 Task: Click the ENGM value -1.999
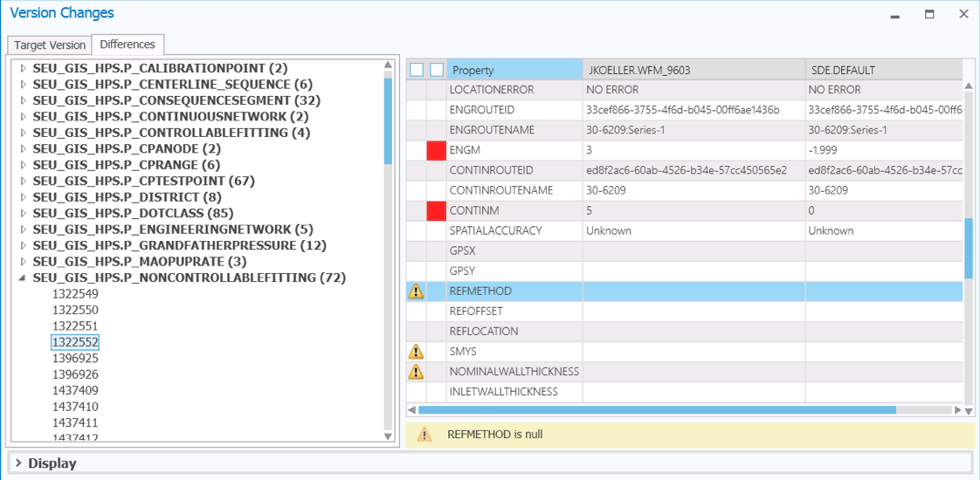[x=823, y=150]
